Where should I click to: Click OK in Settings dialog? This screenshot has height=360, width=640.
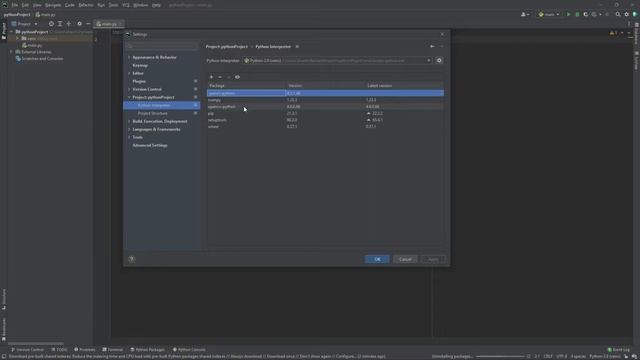point(377,259)
